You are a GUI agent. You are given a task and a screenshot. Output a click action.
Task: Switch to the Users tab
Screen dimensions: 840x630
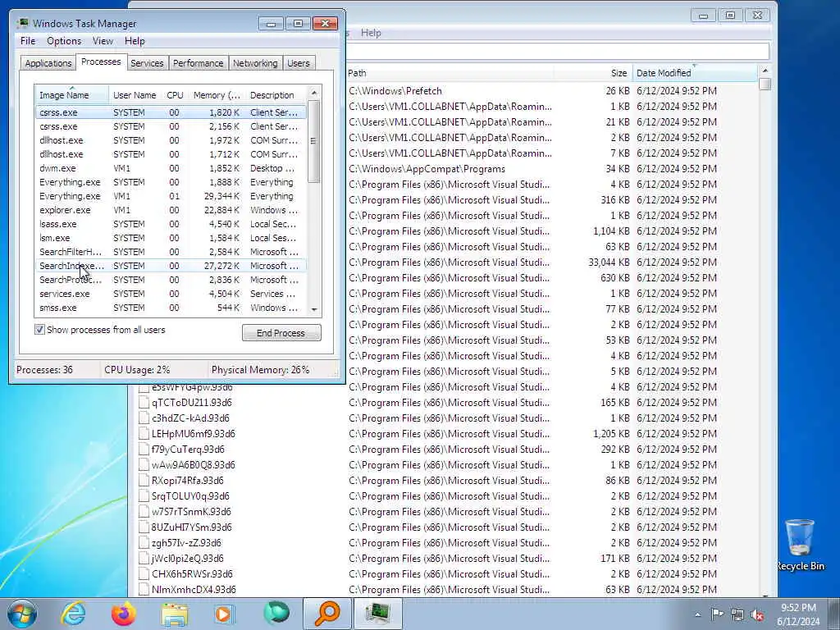[x=299, y=63]
